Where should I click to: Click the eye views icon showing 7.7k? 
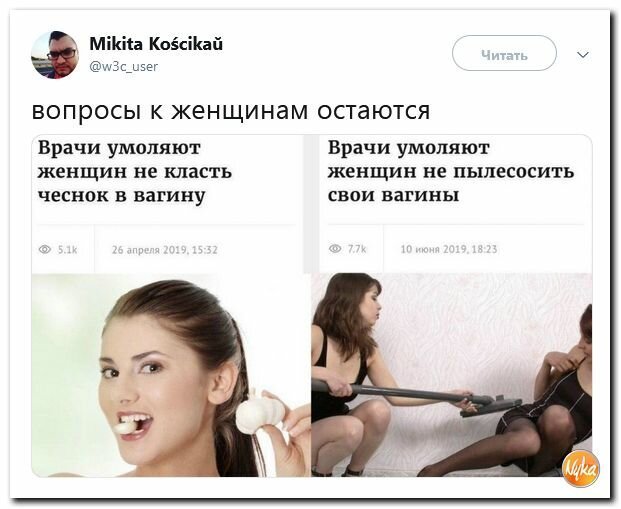(335, 248)
